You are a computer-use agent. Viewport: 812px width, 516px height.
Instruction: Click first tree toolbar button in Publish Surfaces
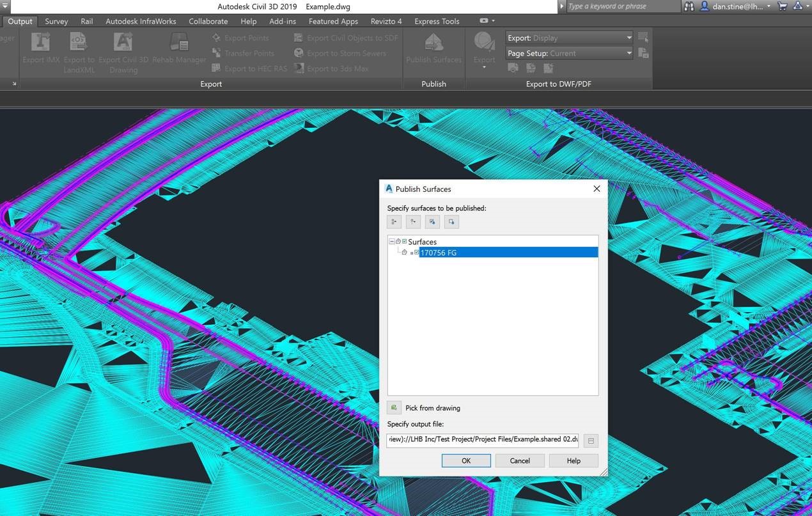click(x=394, y=222)
